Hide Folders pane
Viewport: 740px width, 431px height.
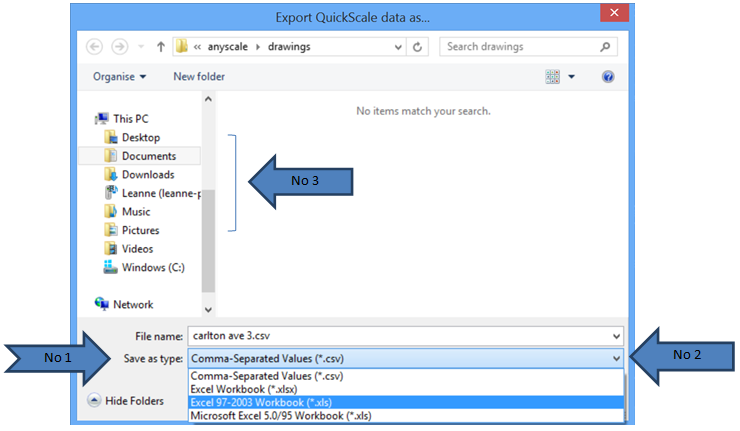click(126, 400)
